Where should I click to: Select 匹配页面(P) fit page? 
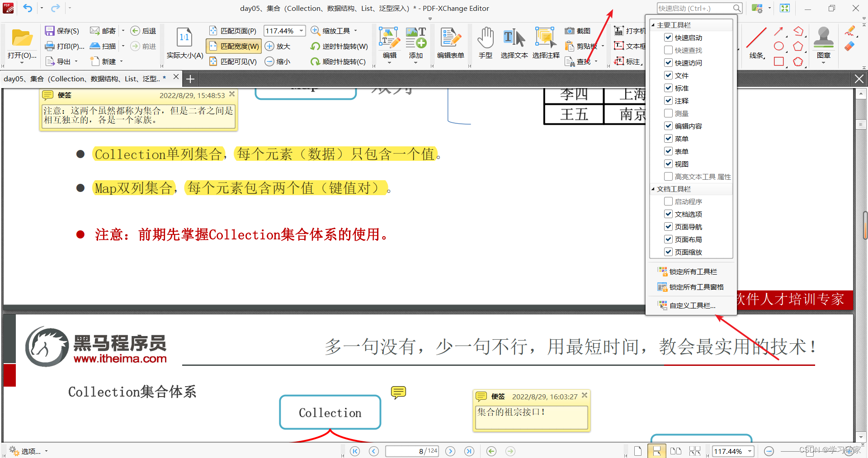point(233,31)
